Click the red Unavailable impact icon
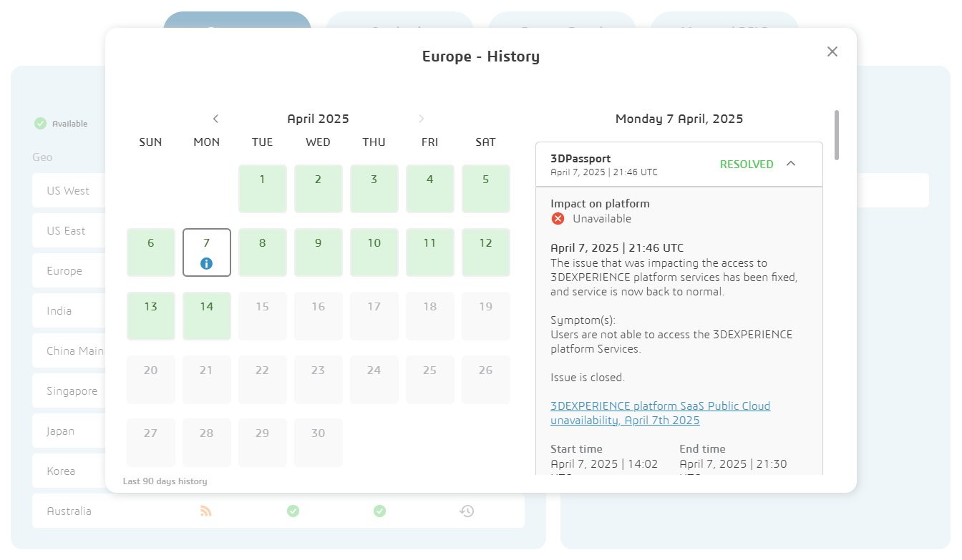The width and height of the screenshot is (962, 560). (558, 219)
